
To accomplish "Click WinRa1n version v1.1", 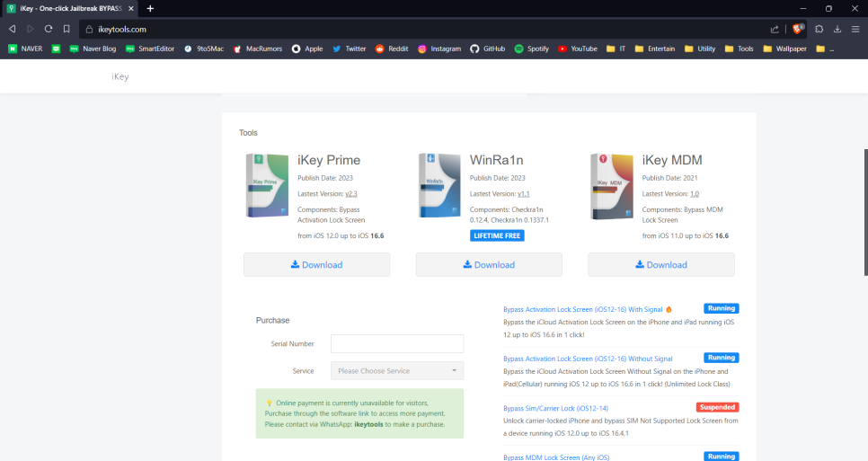I will click(x=523, y=194).
